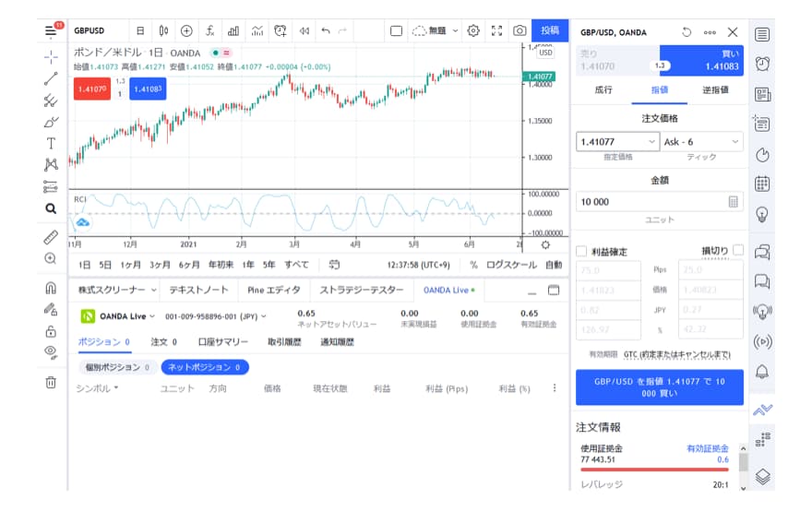This screenshot has width=812, height=511.
Task: Toggle lock all drawing tools
Action: [x=51, y=331]
